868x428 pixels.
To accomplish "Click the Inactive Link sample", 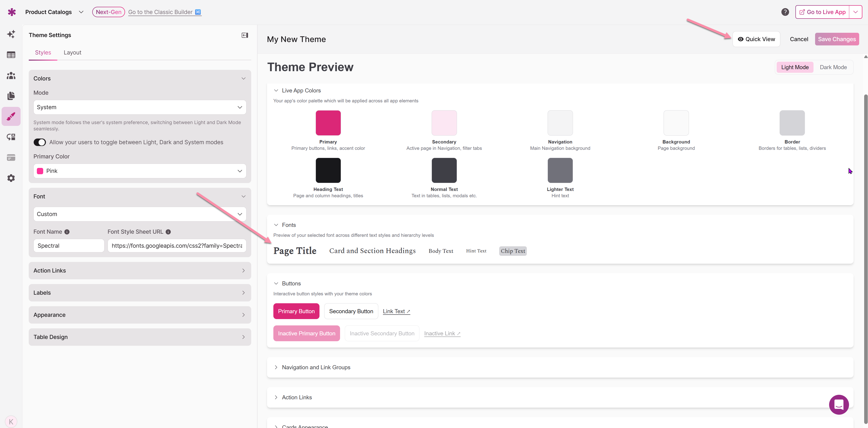I will coord(442,333).
